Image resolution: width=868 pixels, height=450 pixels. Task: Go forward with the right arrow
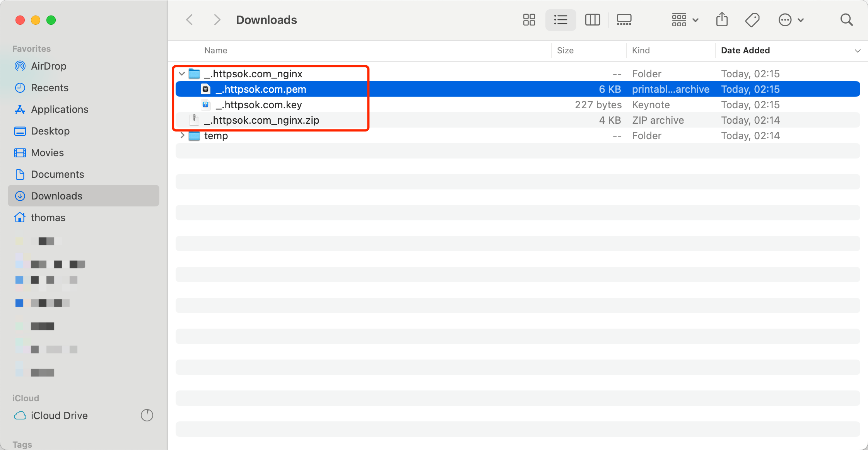217,20
